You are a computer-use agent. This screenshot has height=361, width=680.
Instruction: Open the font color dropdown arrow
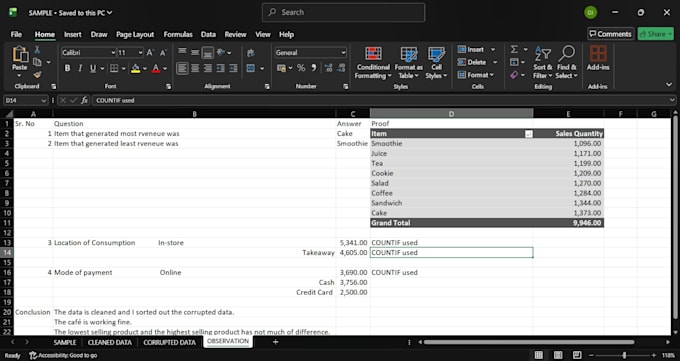165,69
